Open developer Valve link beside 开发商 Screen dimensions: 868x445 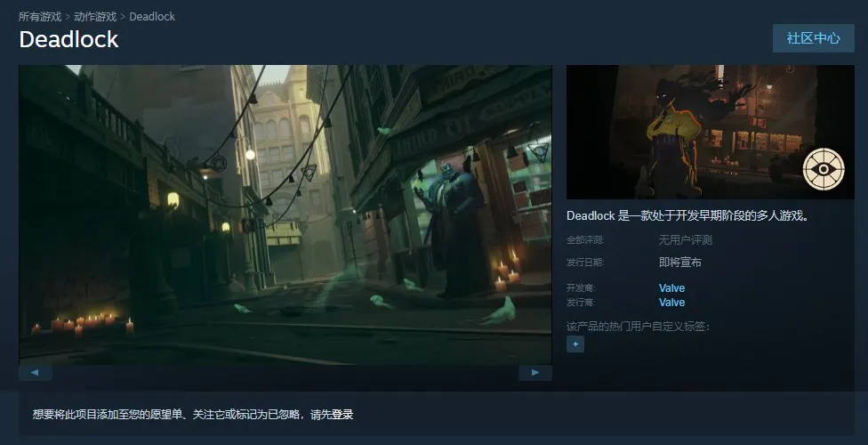[x=672, y=288]
